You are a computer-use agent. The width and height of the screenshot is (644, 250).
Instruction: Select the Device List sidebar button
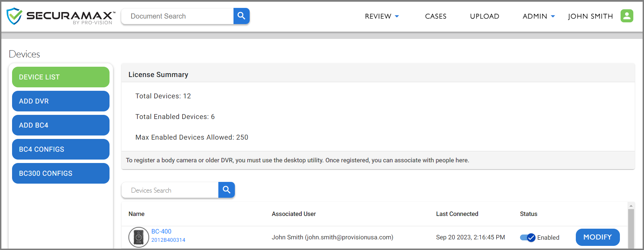[61, 77]
